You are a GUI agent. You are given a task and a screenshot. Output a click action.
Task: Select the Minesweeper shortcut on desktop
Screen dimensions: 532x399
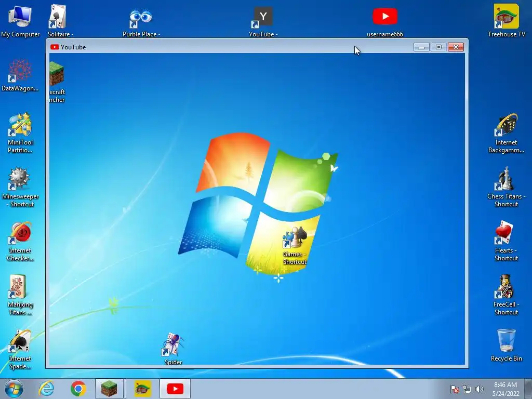pyautogui.click(x=20, y=187)
